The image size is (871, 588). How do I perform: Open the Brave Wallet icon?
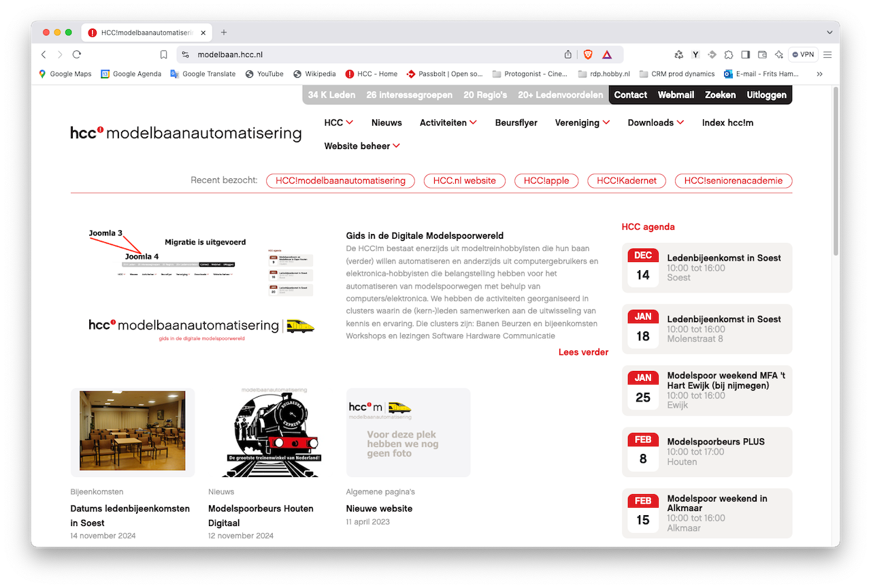[762, 54]
